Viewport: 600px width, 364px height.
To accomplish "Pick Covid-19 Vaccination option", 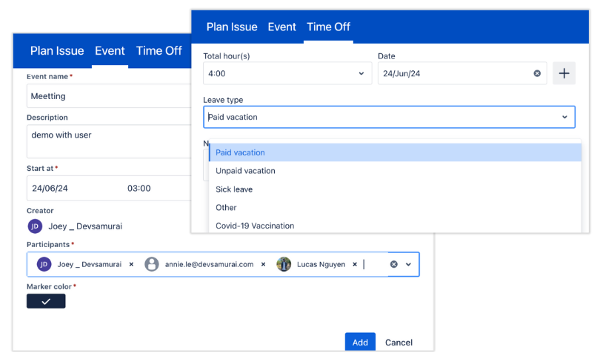I will point(255,226).
